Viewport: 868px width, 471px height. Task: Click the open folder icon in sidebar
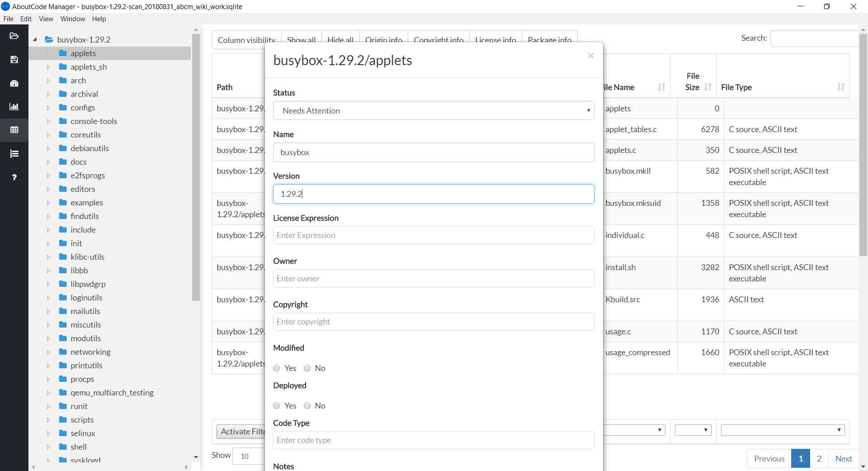[x=14, y=36]
